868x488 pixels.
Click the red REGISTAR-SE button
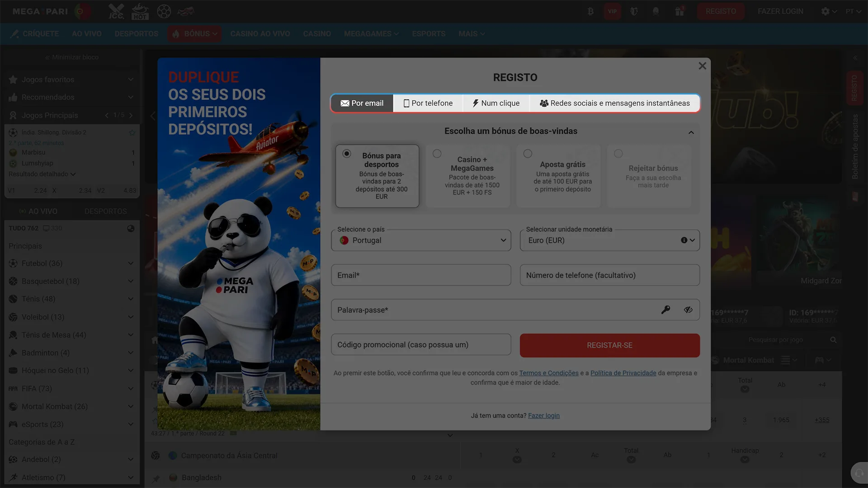[x=610, y=345]
